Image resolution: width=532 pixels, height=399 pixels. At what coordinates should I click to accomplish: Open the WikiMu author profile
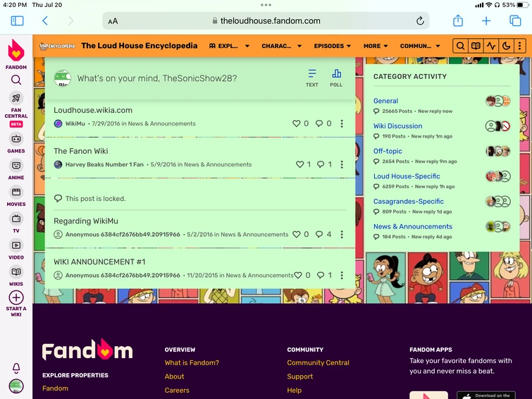pyautogui.click(x=75, y=123)
